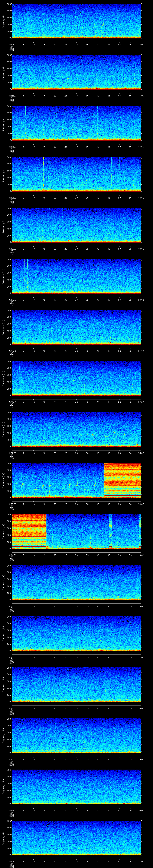153x868 pixels.
Task: Click the 23:00 end time label
Action: [x=141, y=453]
